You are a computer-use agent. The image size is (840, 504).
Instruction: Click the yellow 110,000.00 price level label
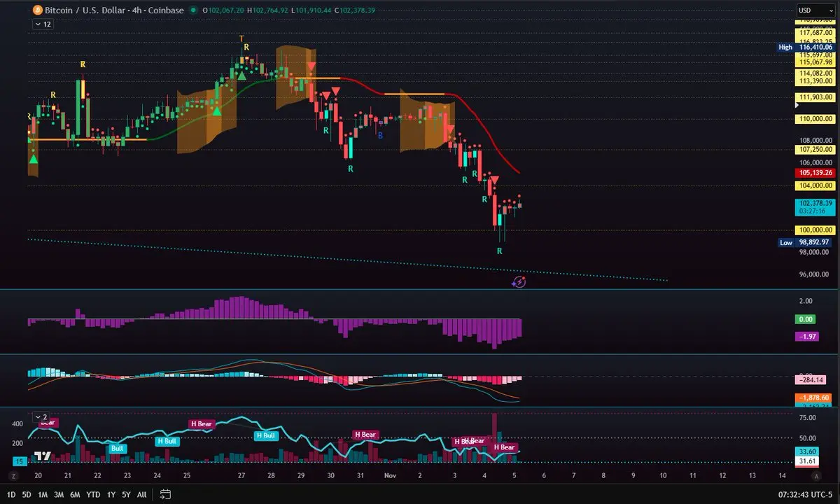[x=815, y=119]
